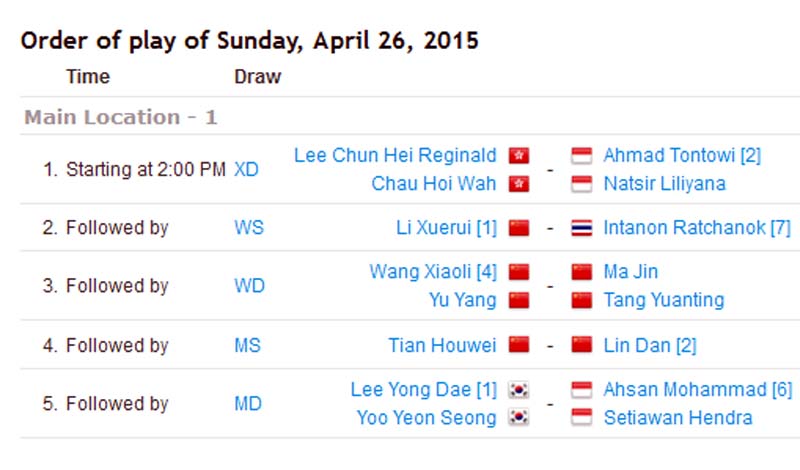Open Tian Houwei's player profile
The width and height of the screenshot is (800, 470).
point(442,346)
